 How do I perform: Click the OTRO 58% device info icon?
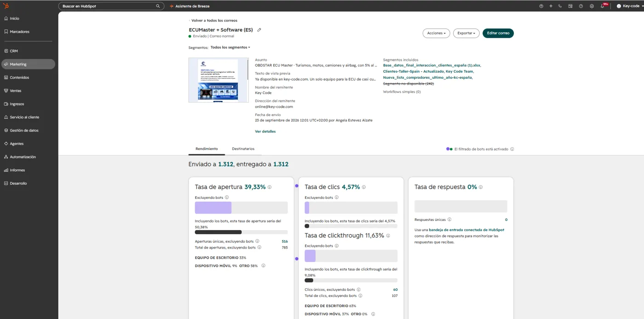(263, 266)
